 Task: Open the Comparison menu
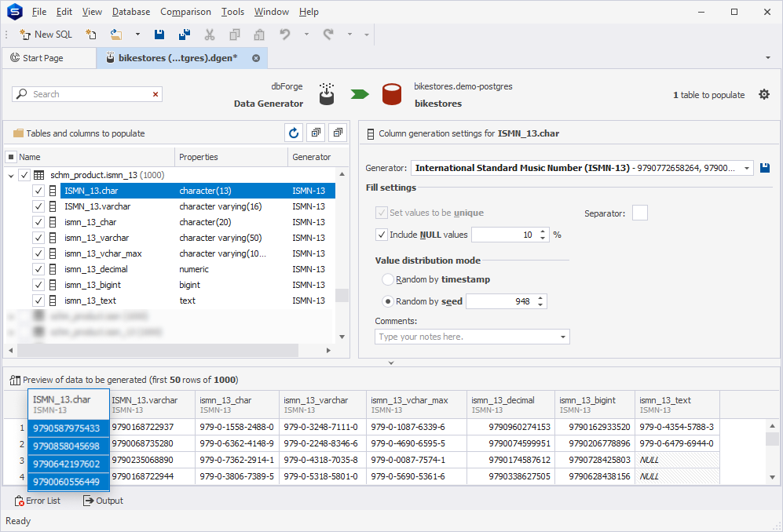pyautogui.click(x=185, y=12)
